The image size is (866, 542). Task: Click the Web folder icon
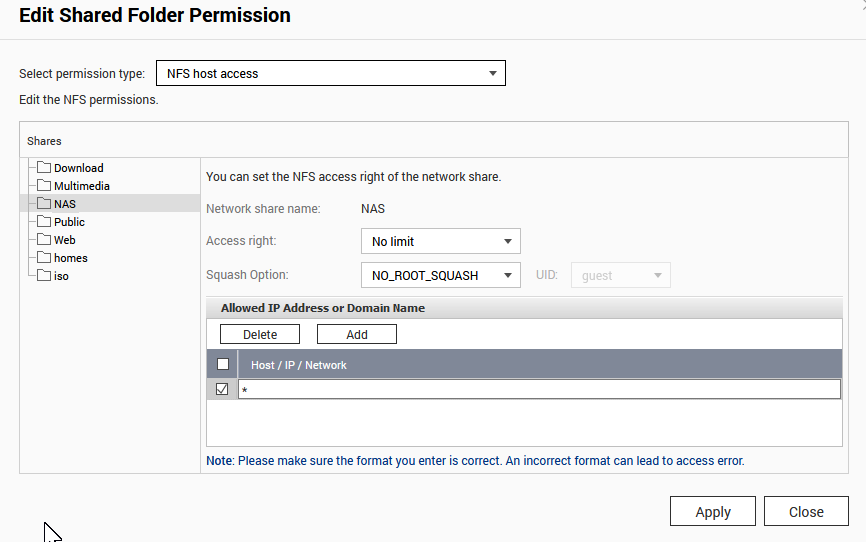coord(44,240)
